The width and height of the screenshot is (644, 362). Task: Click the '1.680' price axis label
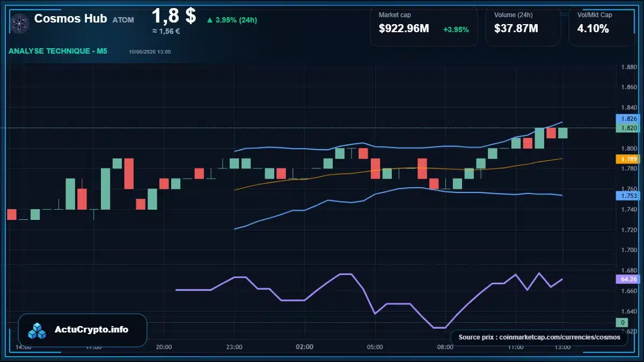(x=628, y=270)
